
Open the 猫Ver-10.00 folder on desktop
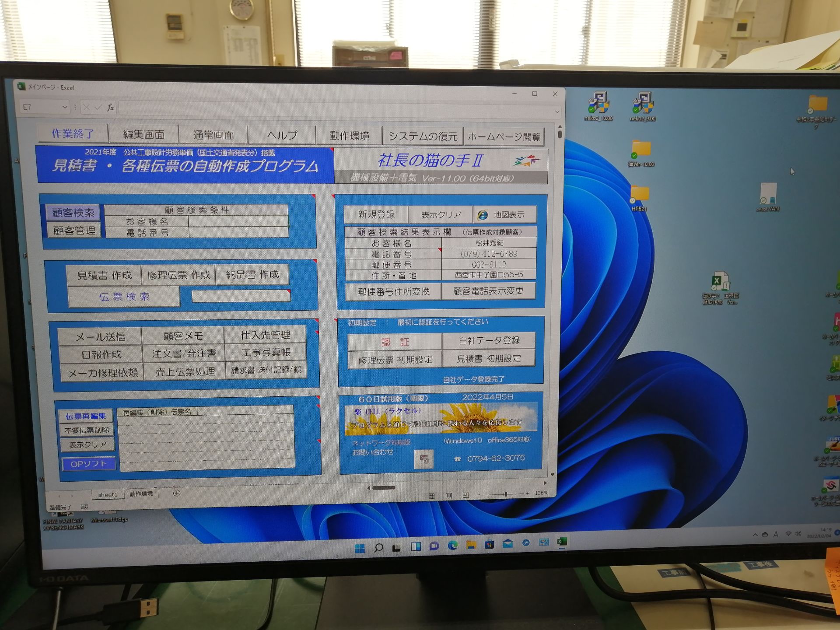(641, 153)
